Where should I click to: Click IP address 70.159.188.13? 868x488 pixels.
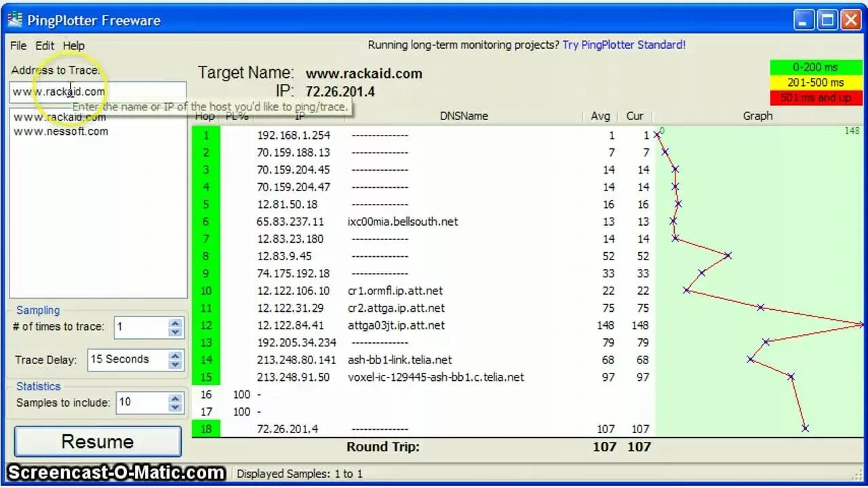(x=294, y=152)
